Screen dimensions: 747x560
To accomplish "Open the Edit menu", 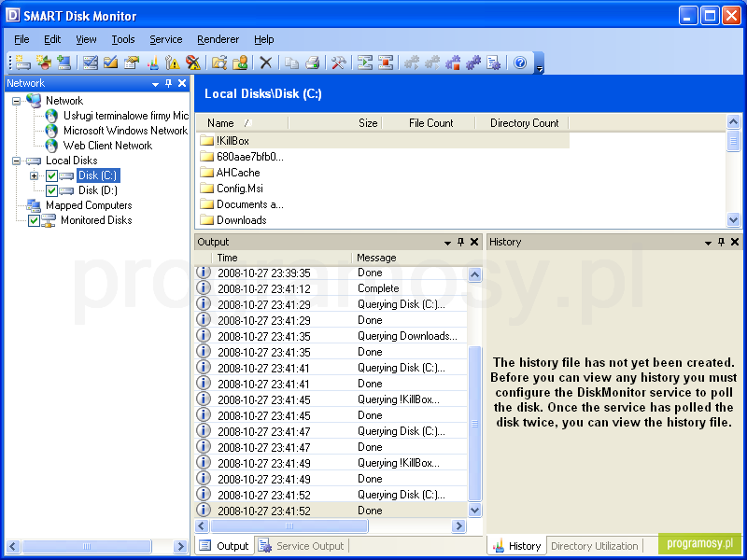I will click(x=52, y=39).
